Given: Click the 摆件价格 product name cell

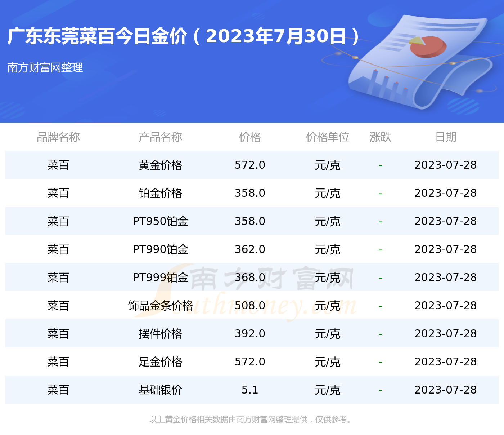Looking at the screenshot, I should (161, 334).
